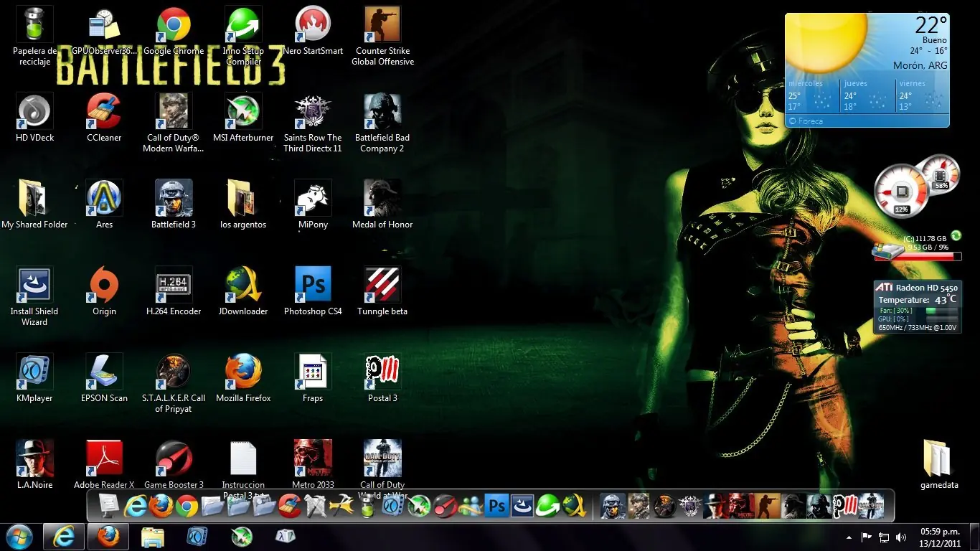Open the Start menu

point(19,537)
